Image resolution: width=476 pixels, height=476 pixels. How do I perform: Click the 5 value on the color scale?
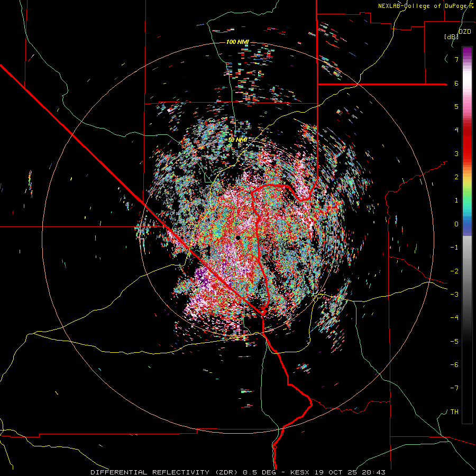coord(456,106)
